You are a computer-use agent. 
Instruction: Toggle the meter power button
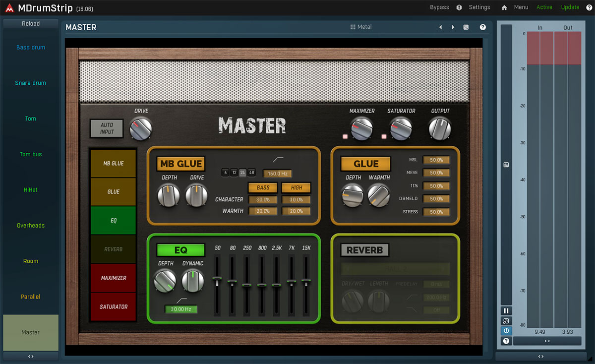coord(506,331)
